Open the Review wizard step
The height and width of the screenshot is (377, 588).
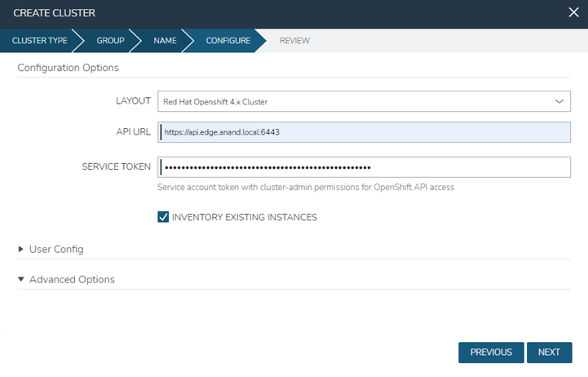coord(294,41)
